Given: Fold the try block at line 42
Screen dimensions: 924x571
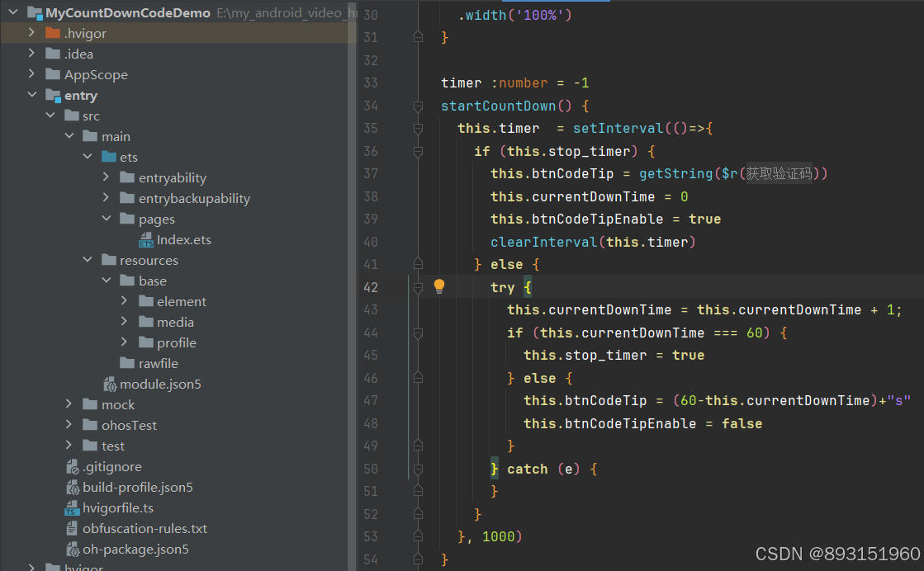Looking at the screenshot, I should coord(418,287).
